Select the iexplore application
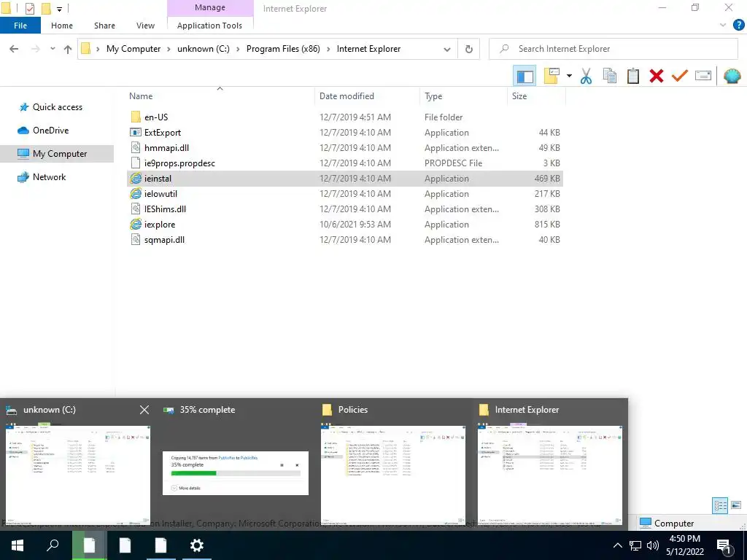Viewport: 747px width, 560px height. pos(345,225)
